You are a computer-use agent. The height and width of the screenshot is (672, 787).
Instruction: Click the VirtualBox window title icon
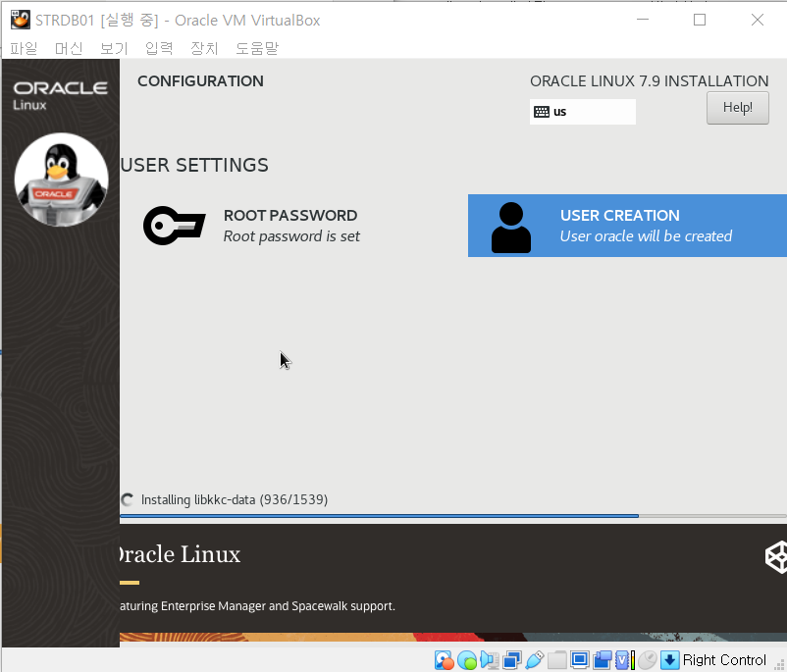[21, 20]
